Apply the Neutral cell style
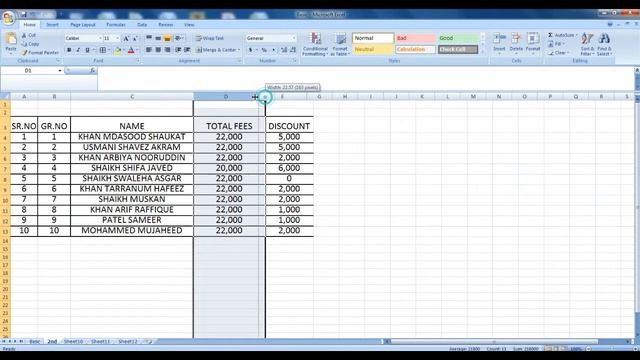This screenshot has width=640, height=360. pyautogui.click(x=373, y=49)
